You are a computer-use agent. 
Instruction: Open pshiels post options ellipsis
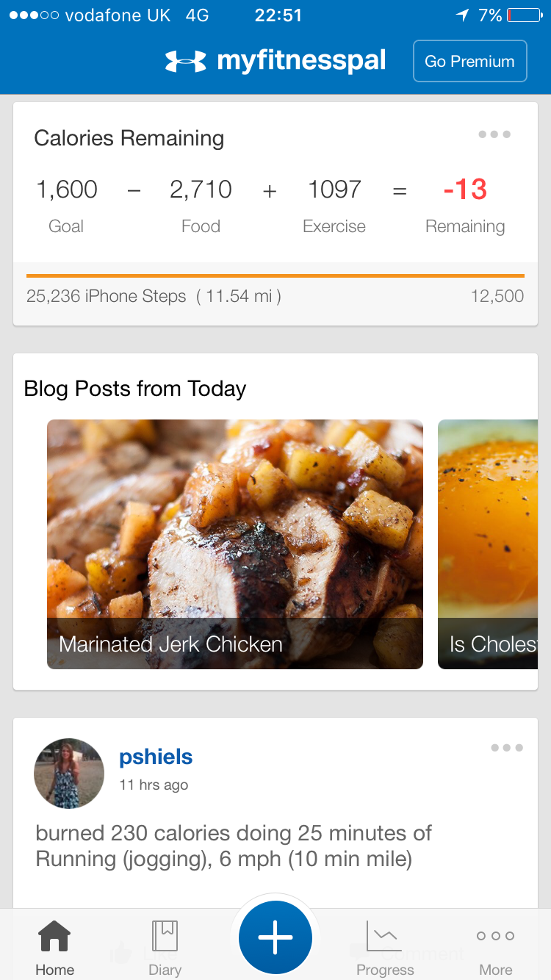click(507, 748)
